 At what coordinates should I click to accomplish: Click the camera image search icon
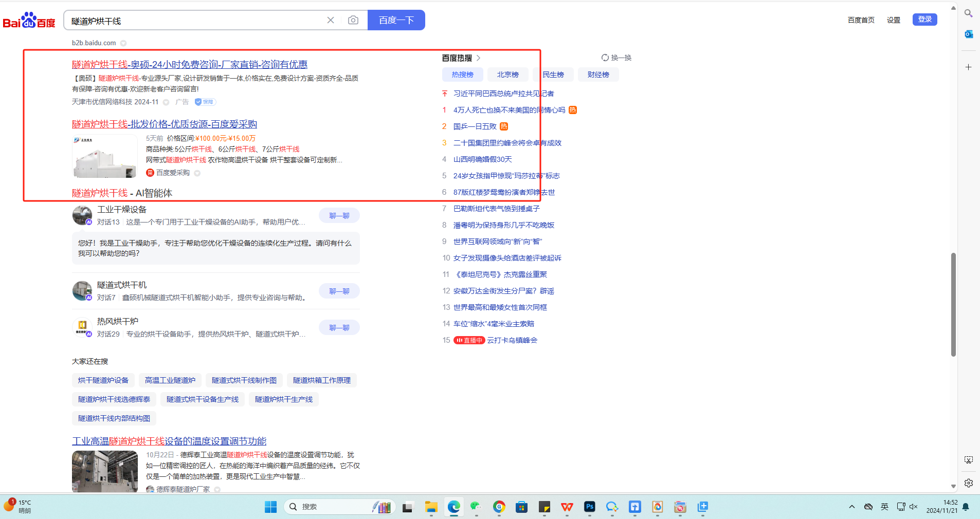353,20
